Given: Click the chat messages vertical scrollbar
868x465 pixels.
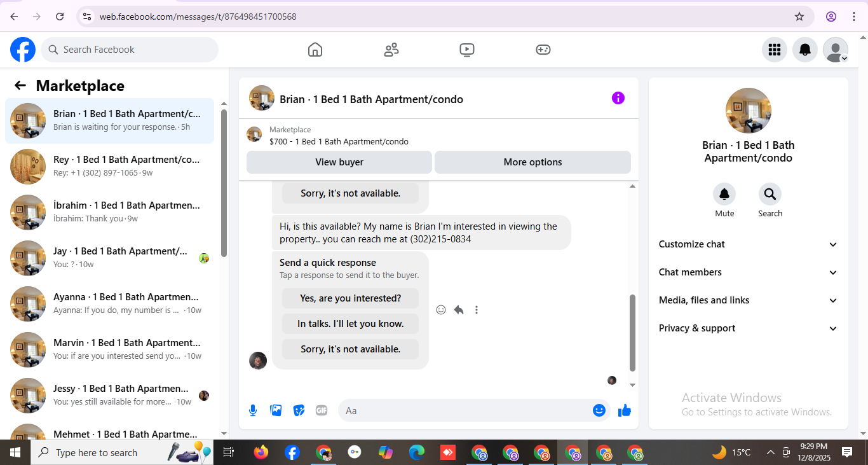Looking at the screenshot, I should [x=632, y=333].
